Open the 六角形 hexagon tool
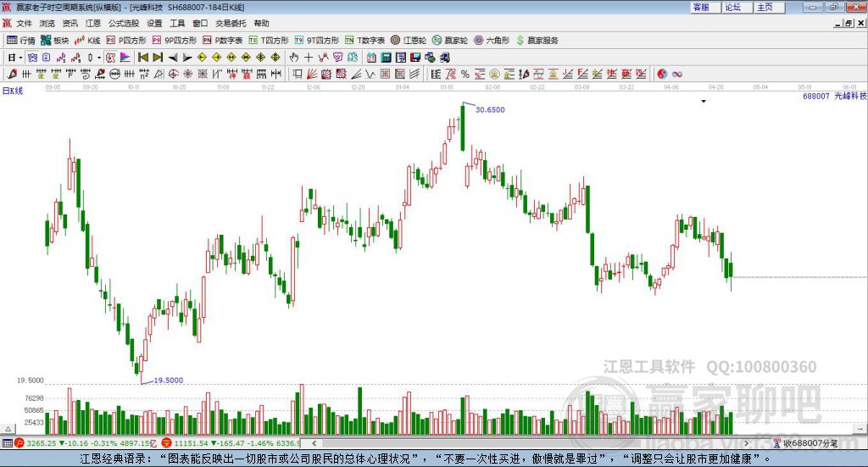Image resolution: width=868 pixels, height=467 pixels. coord(492,41)
